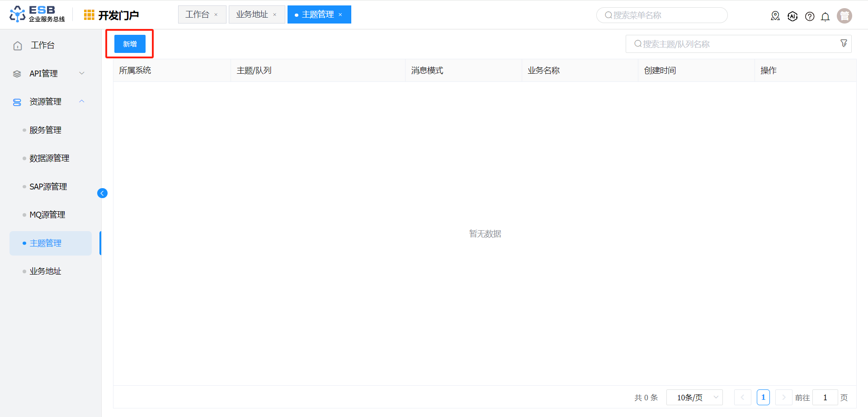Image resolution: width=868 pixels, height=417 pixels.
Task: Collapse the sidebar with blue arrow button
Action: click(x=102, y=193)
